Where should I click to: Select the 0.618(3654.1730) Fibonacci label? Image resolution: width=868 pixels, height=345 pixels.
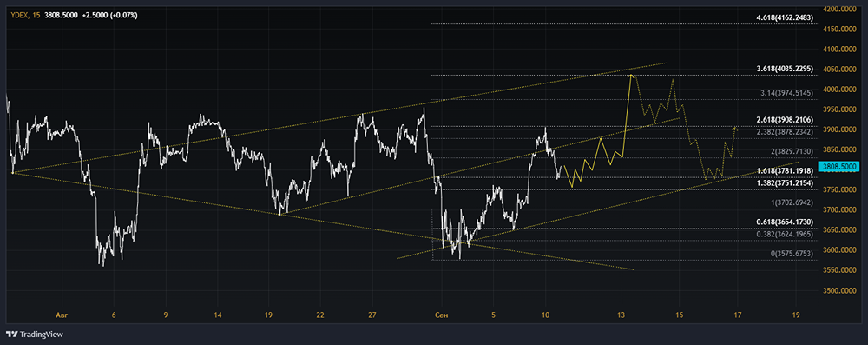[785, 222]
